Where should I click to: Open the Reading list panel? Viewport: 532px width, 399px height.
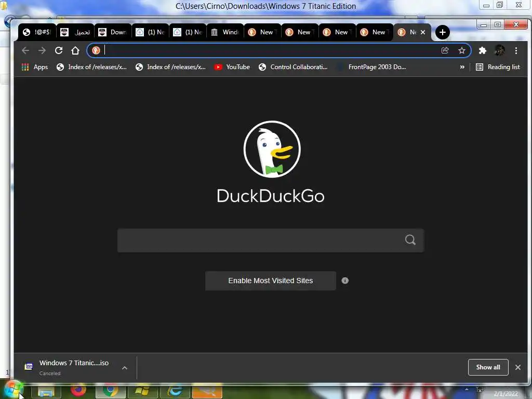498,67
